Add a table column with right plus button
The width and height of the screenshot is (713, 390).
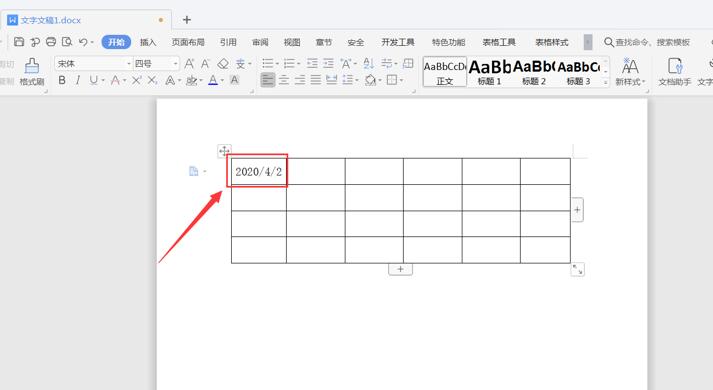(x=577, y=210)
